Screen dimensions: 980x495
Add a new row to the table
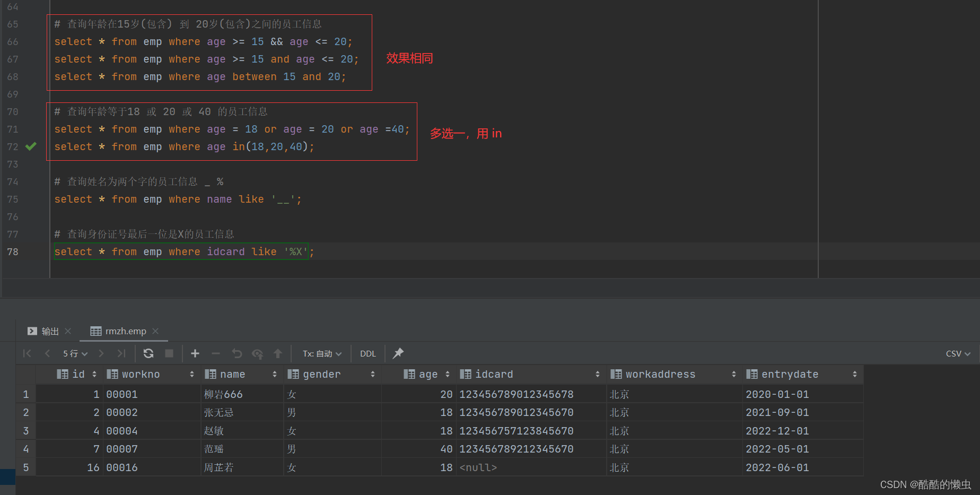(195, 353)
